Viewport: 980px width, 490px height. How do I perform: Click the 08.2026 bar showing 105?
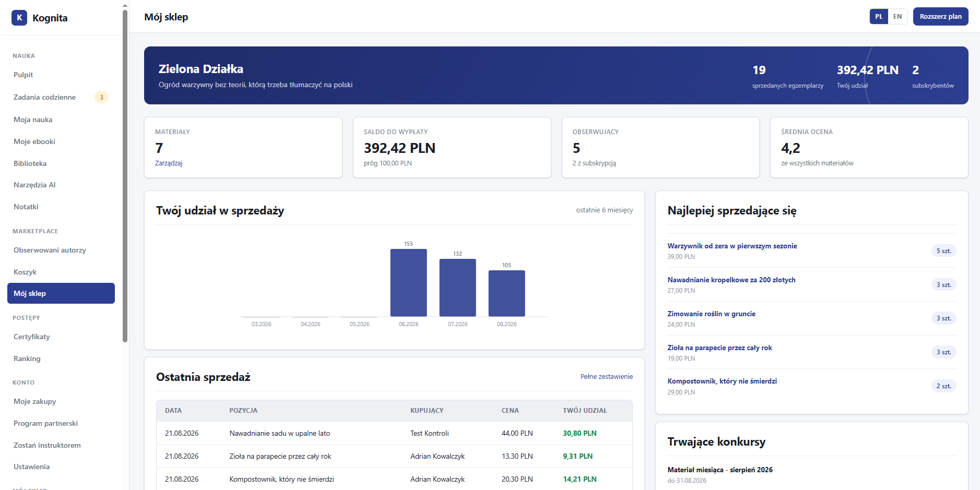click(506, 293)
